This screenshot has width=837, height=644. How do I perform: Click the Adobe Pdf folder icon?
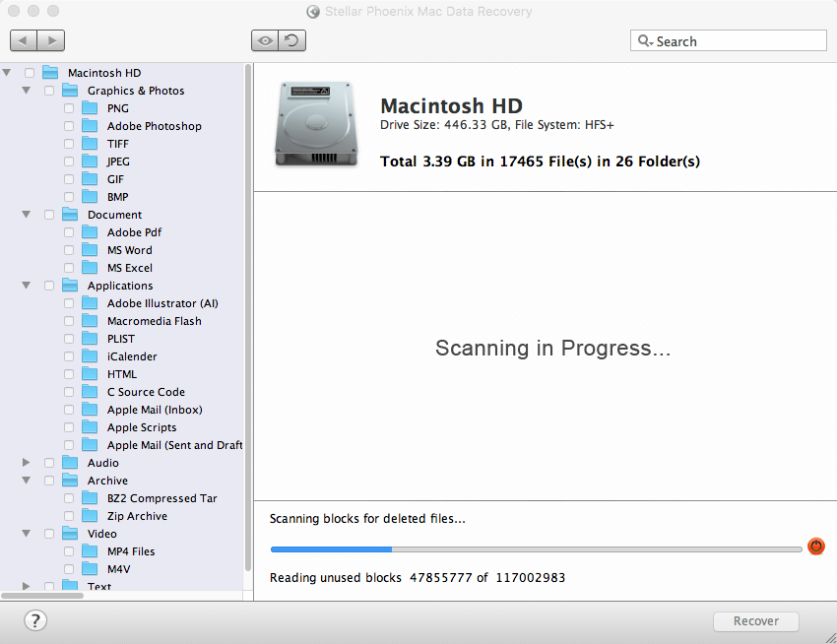click(x=90, y=232)
